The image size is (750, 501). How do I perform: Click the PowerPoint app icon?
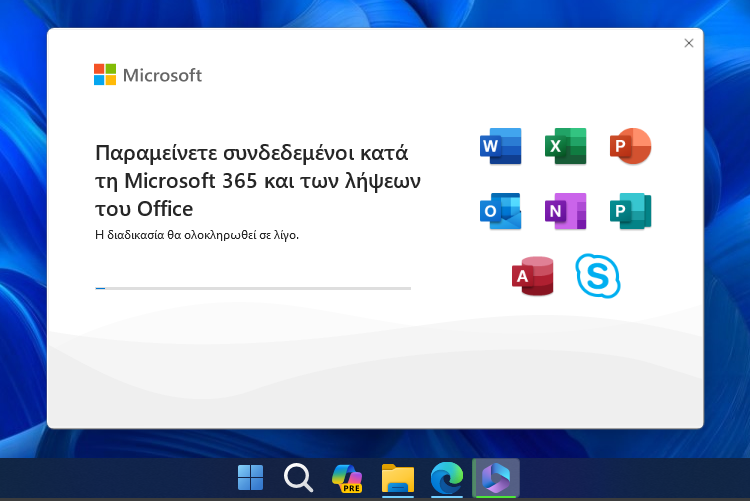(x=630, y=146)
